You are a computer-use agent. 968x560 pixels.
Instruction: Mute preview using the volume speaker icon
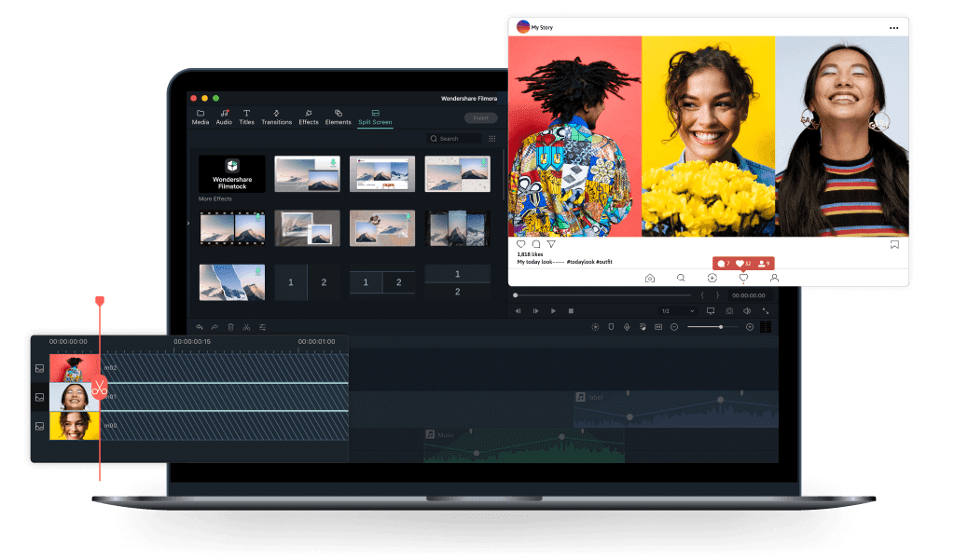747,310
